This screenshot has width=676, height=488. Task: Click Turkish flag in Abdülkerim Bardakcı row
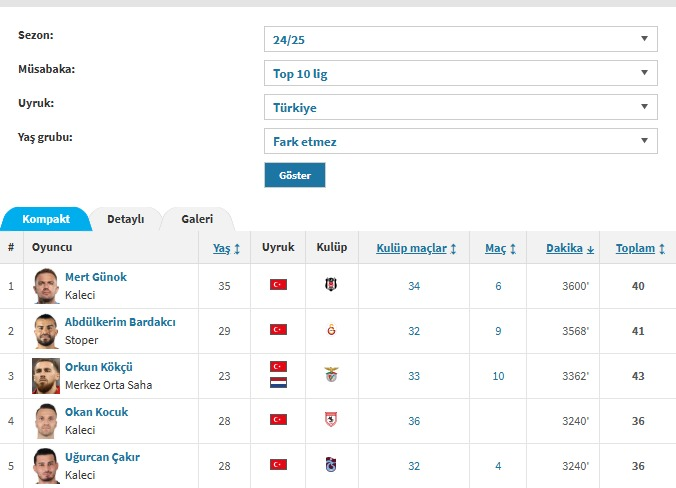pyautogui.click(x=279, y=330)
